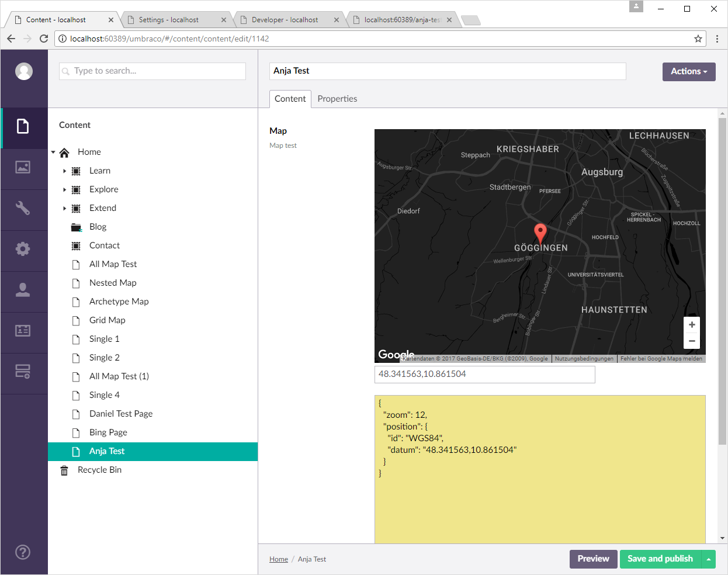Select Nested Map tree item
The width and height of the screenshot is (728, 575).
coord(113,283)
